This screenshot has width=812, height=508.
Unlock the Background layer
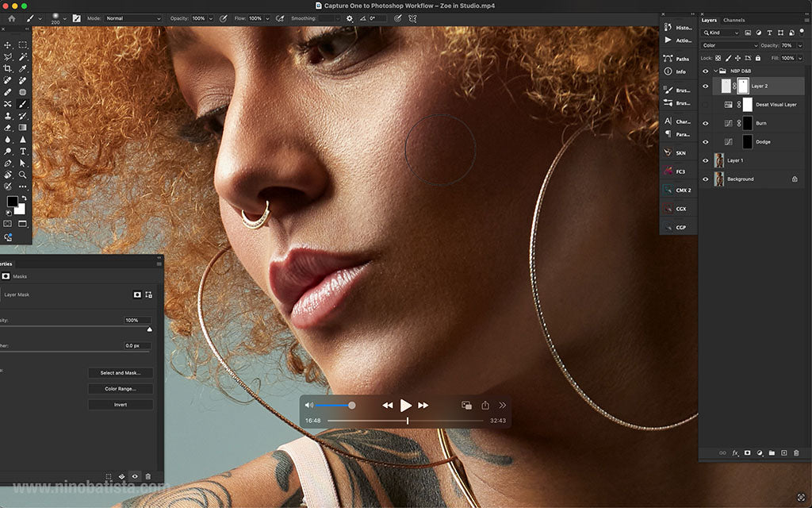coord(795,179)
